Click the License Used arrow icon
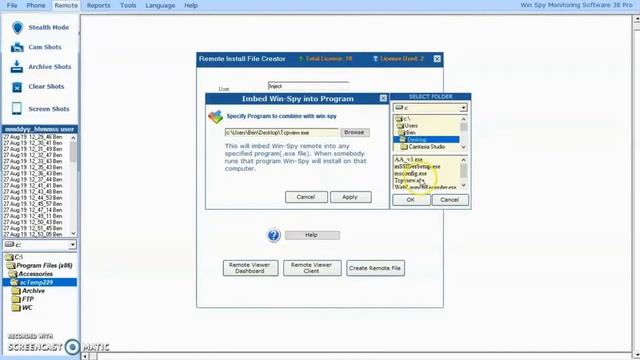 376,59
